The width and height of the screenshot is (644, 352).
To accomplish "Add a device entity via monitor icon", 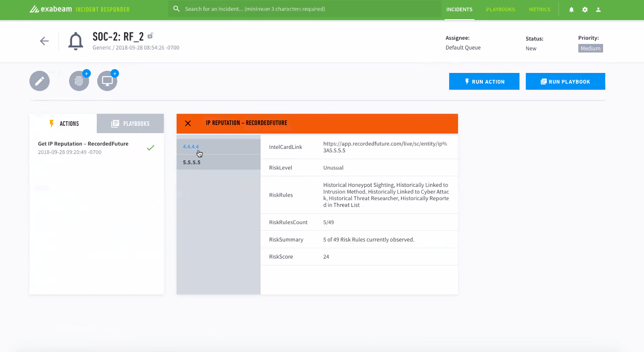I will coord(107,81).
